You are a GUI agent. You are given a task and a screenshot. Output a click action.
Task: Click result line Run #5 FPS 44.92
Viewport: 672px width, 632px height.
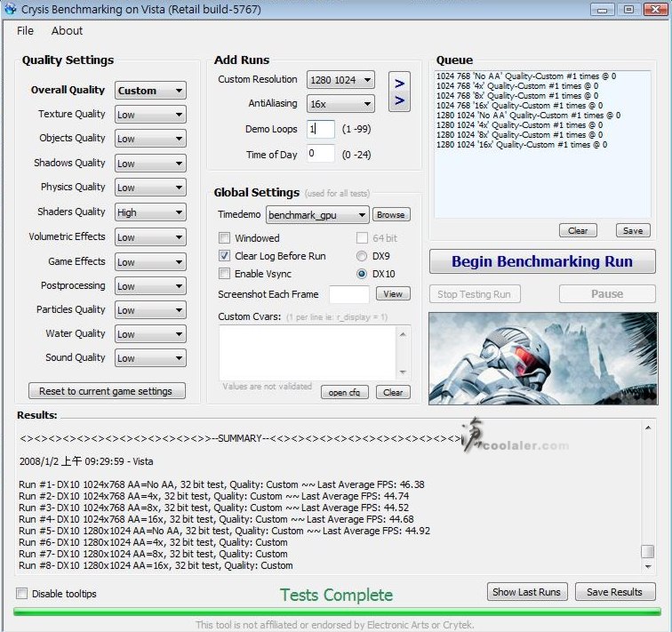pos(224,531)
